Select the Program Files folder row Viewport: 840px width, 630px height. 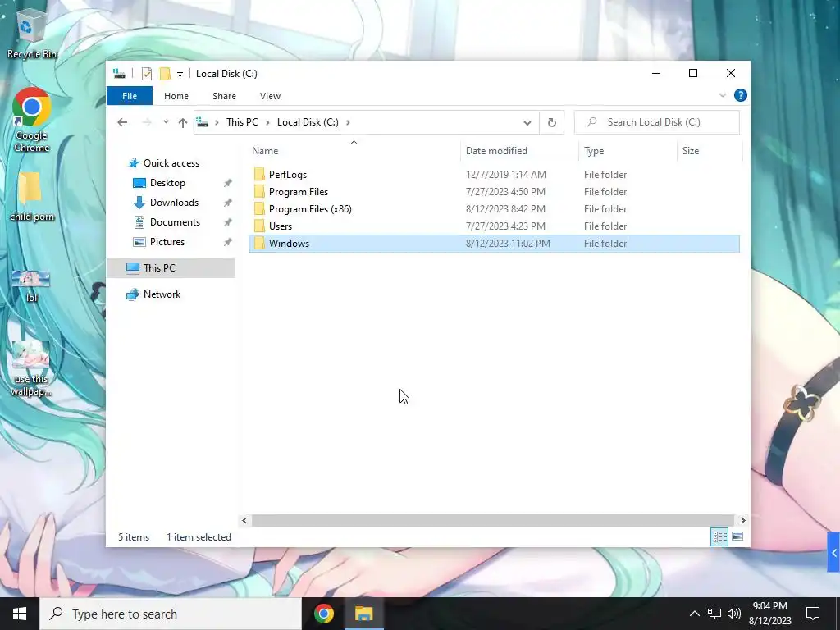[x=494, y=192]
